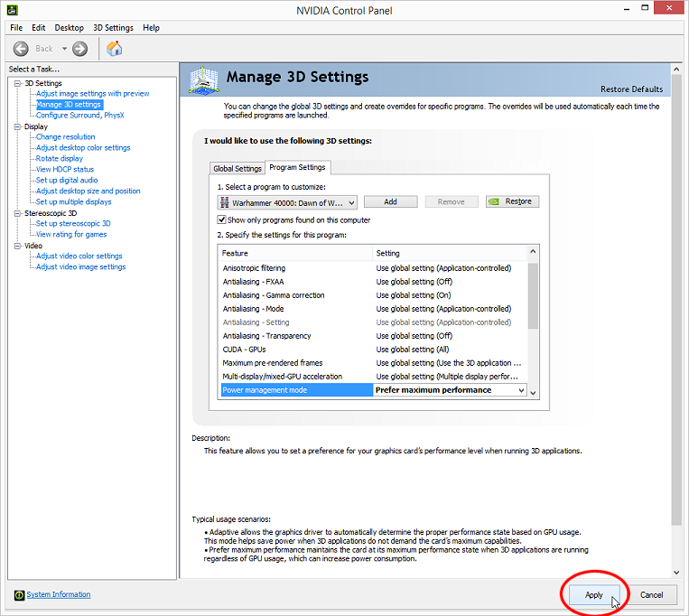
Task: Open Rotate display task
Action: (x=60, y=159)
